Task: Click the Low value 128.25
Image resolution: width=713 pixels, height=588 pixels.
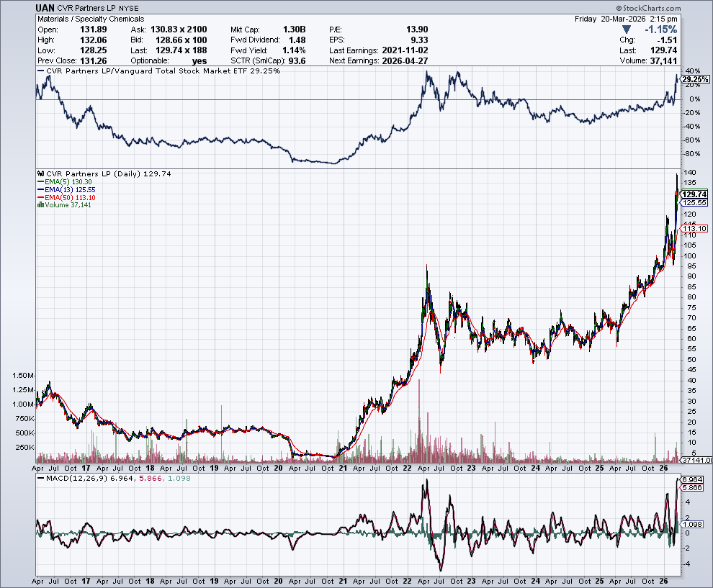Action: click(93, 50)
